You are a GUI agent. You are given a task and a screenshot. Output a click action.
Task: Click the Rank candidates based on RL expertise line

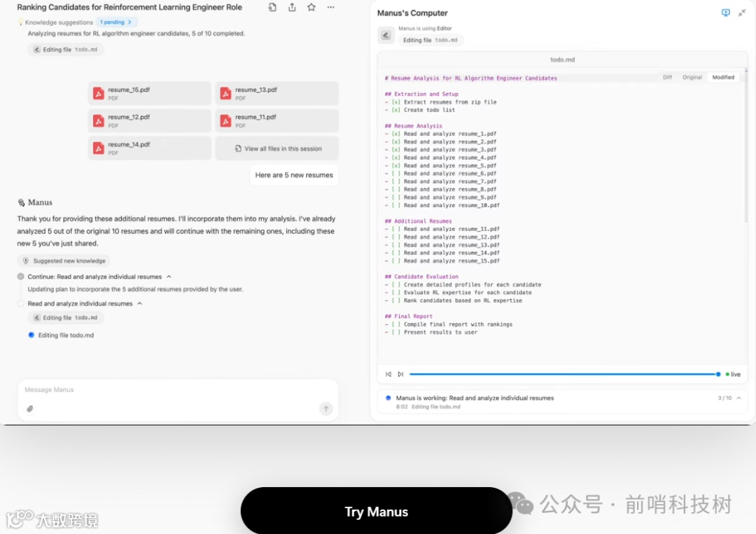(x=453, y=300)
